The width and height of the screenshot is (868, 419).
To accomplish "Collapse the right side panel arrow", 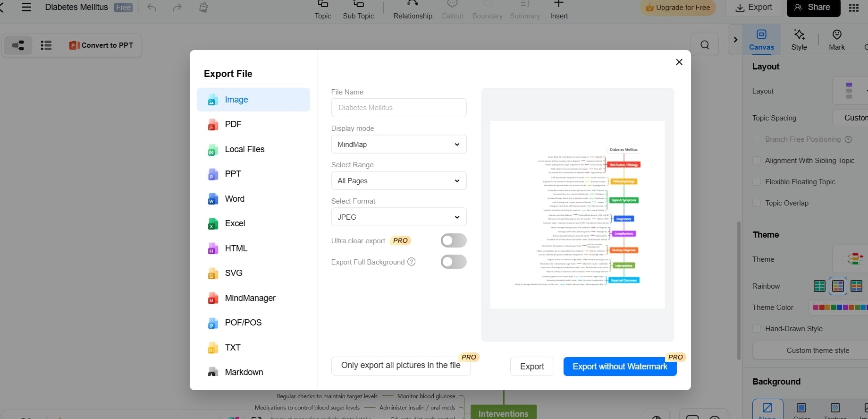I will pyautogui.click(x=735, y=40).
